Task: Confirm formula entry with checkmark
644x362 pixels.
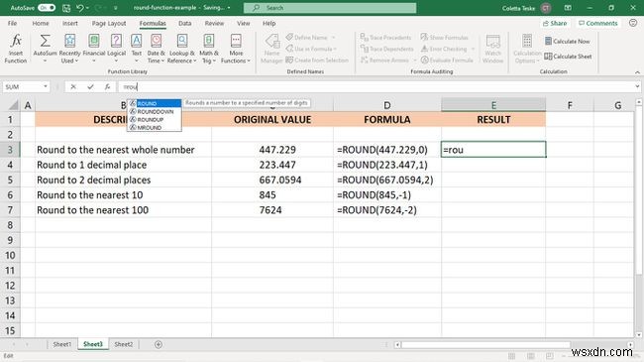Action: coord(90,87)
